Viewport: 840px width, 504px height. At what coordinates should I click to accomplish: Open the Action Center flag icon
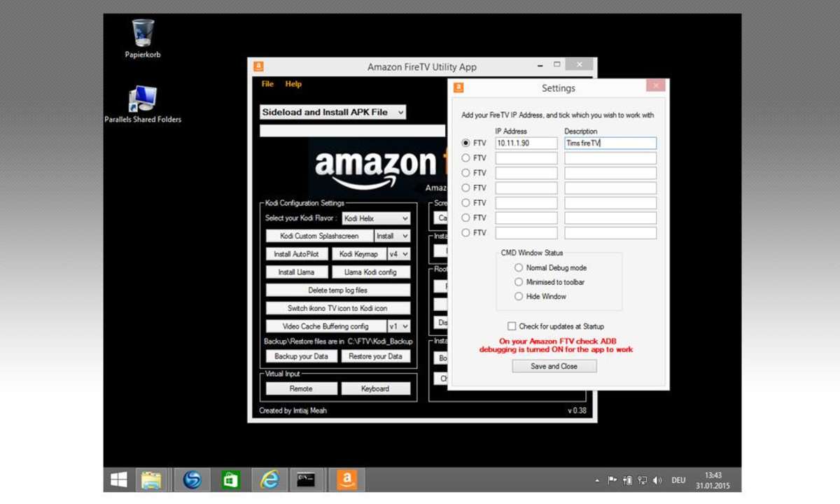coord(612,480)
